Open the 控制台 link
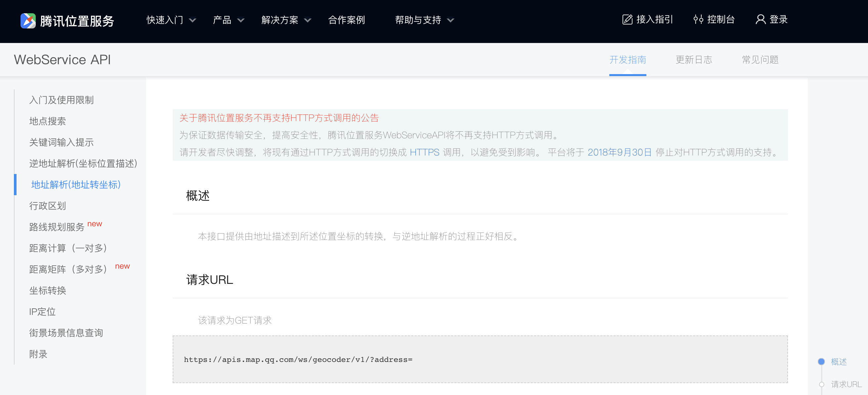This screenshot has width=868, height=395. point(721,20)
